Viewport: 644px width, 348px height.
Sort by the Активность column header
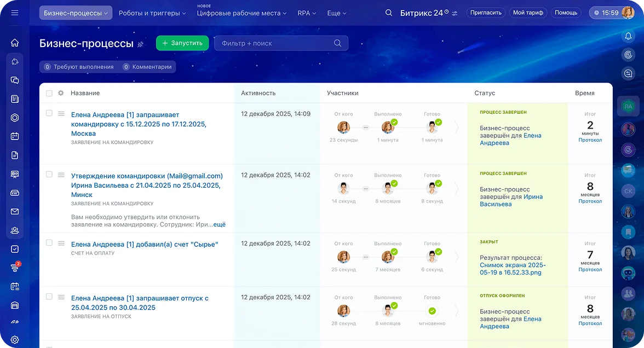click(x=258, y=93)
